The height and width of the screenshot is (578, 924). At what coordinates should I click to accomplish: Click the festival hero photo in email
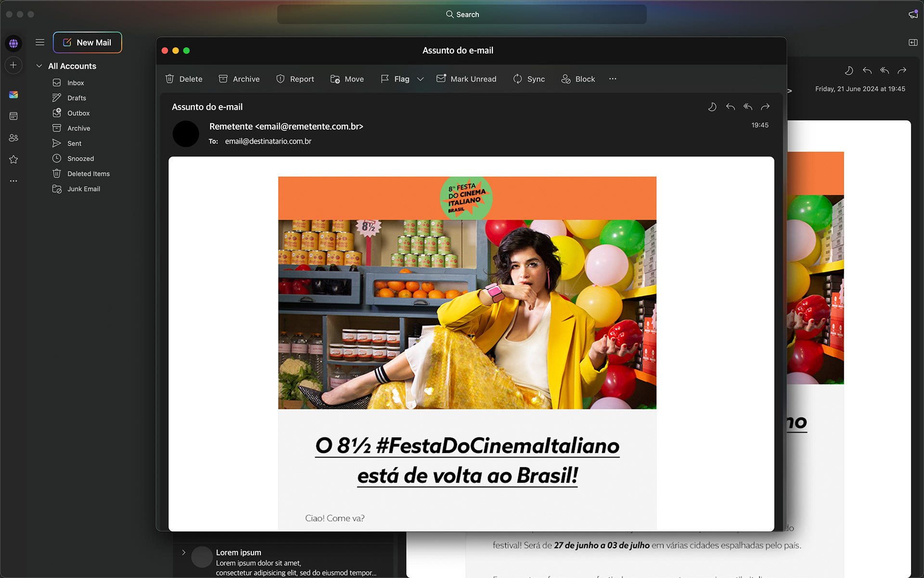467,315
